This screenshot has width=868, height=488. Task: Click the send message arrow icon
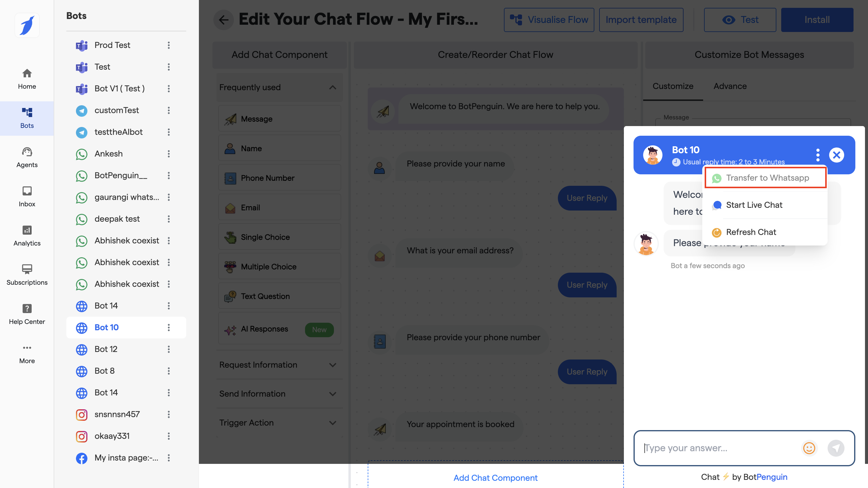[836, 448]
